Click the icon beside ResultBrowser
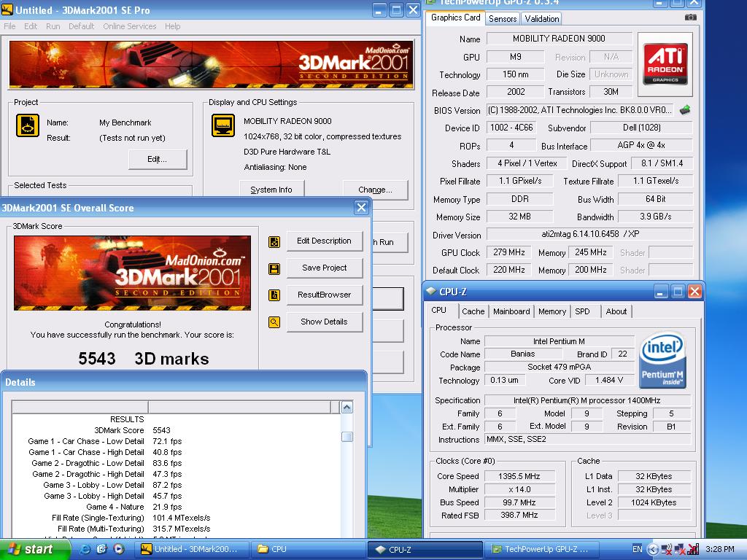This screenshot has height=560, width=747. click(274, 295)
